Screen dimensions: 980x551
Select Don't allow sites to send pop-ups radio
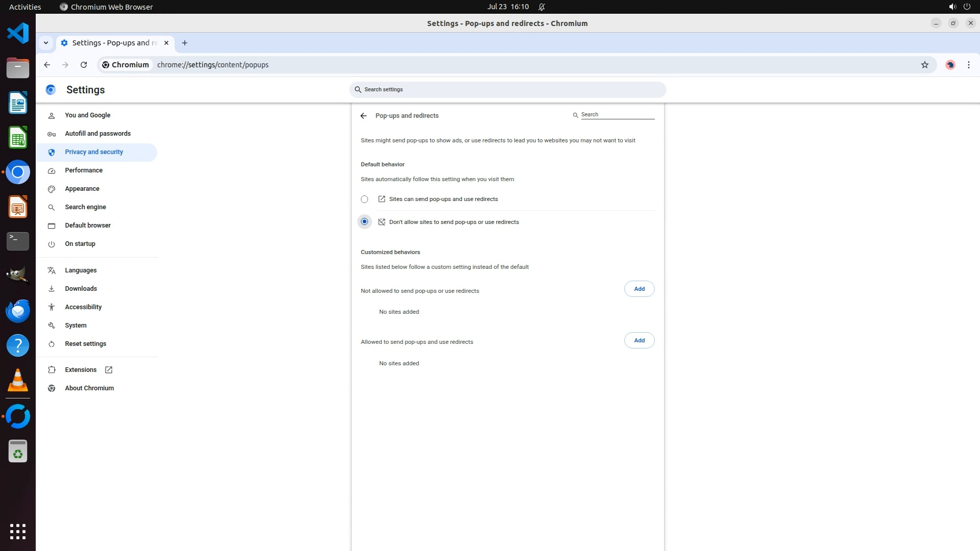(364, 222)
